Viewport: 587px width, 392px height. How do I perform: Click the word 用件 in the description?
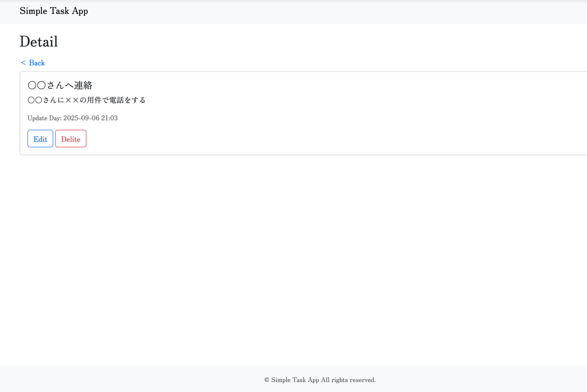pyautogui.click(x=94, y=100)
